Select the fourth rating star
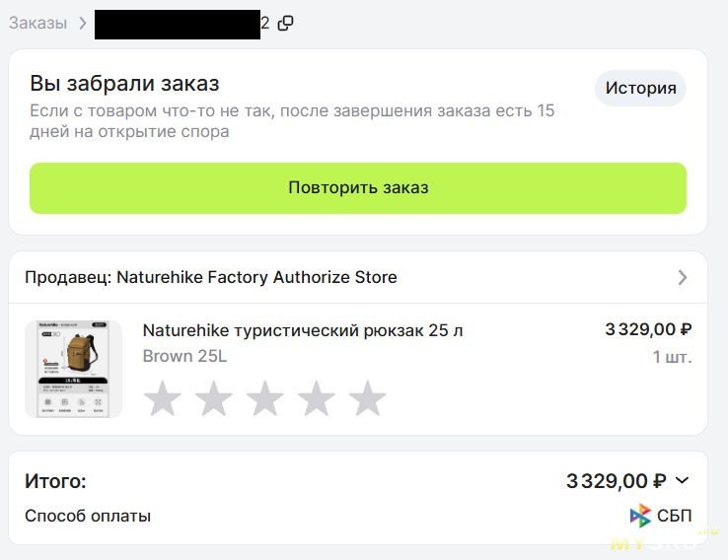The width and height of the screenshot is (728, 560). (316, 399)
